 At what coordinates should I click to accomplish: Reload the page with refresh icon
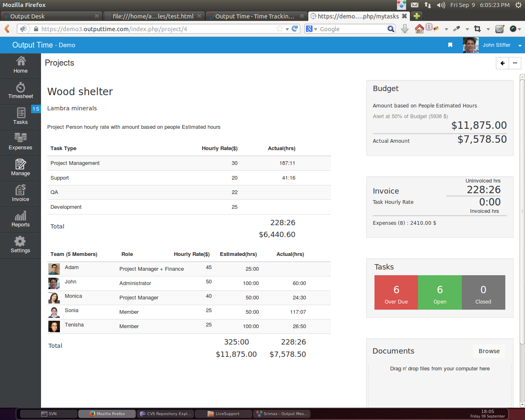click(295, 29)
